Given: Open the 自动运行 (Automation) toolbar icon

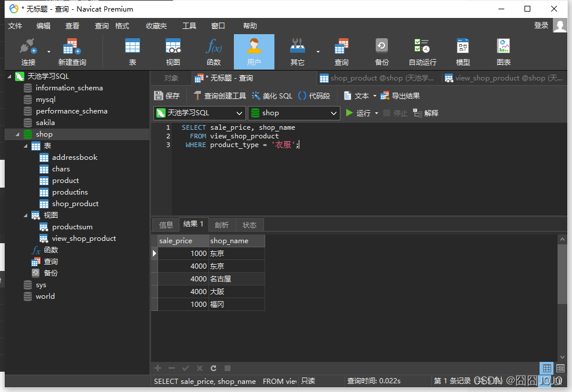Looking at the screenshot, I should point(423,52).
